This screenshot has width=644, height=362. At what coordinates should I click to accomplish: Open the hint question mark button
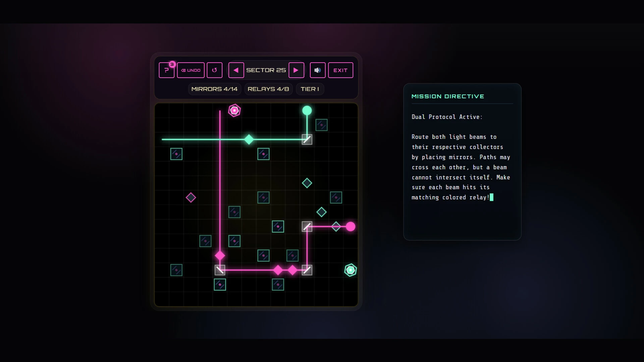(x=166, y=70)
